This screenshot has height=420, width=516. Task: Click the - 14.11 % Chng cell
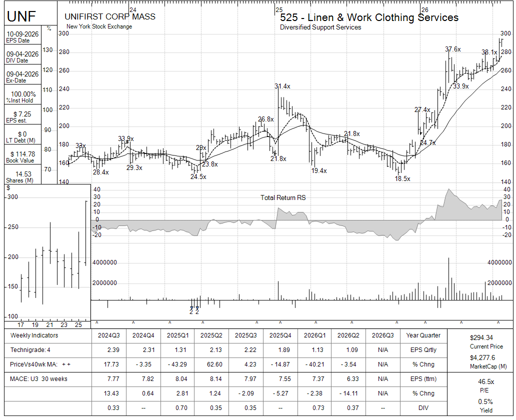pos(348,393)
